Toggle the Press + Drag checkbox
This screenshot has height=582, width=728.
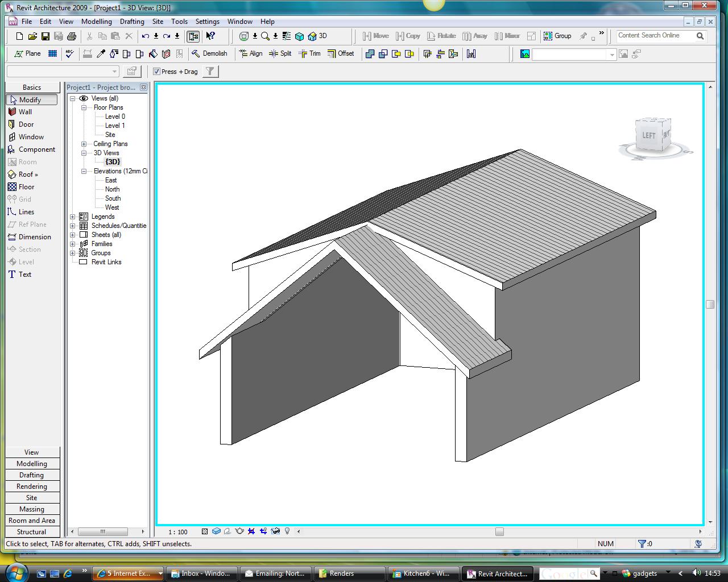coord(157,72)
